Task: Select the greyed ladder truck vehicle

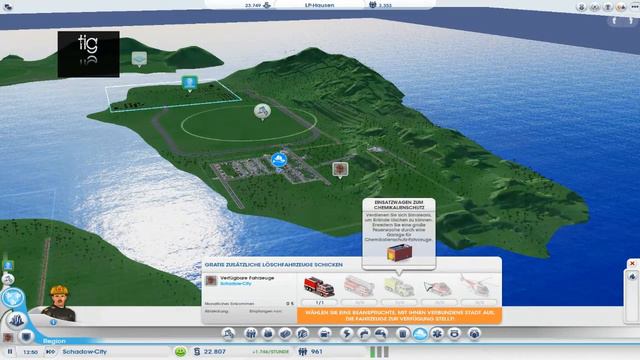Action: pyautogui.click(x=359, y=286)
